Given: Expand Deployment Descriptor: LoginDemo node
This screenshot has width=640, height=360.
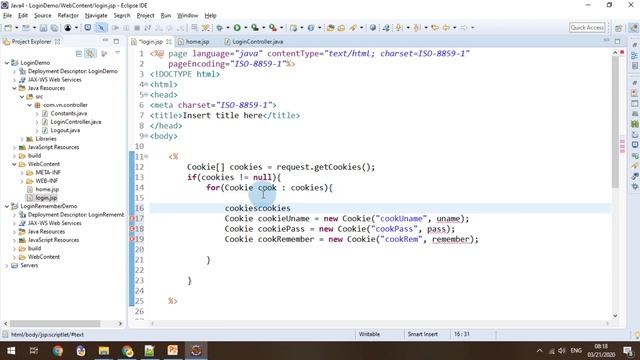Looking at the screenshot, I should [x=14, y=71].
